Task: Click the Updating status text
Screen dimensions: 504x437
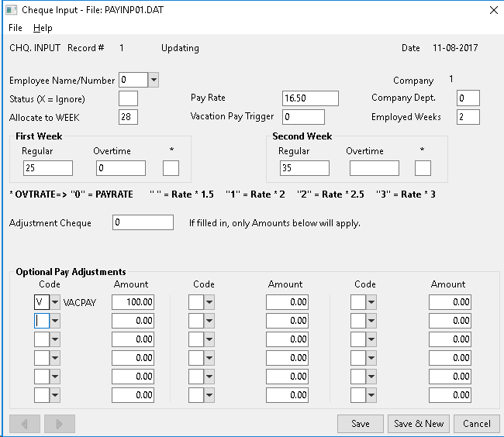Action: pos(180,48)
